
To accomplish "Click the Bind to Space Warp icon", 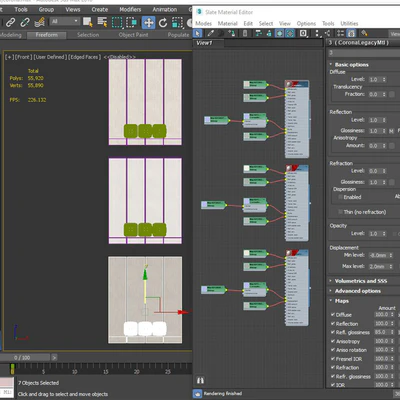I will [x=39, y=23].
